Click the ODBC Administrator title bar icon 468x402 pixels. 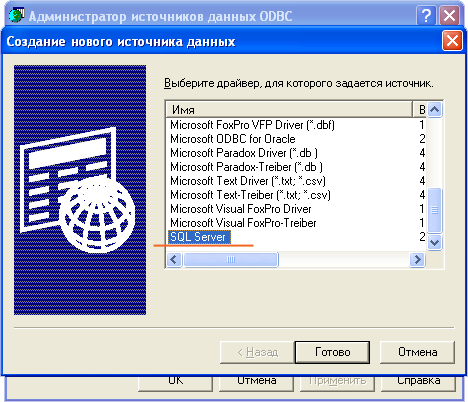[x=16, y=15]
